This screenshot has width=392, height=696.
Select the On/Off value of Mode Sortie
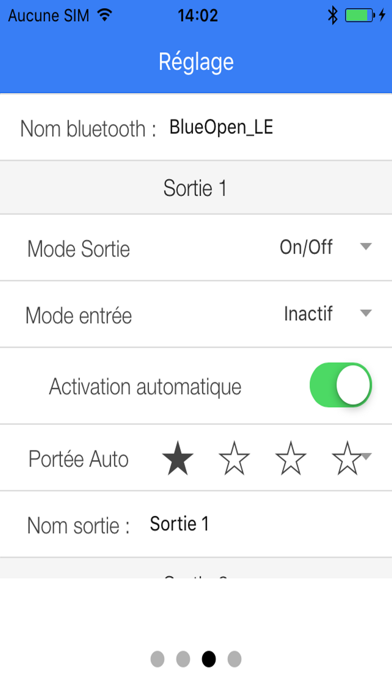coord(306,247)
